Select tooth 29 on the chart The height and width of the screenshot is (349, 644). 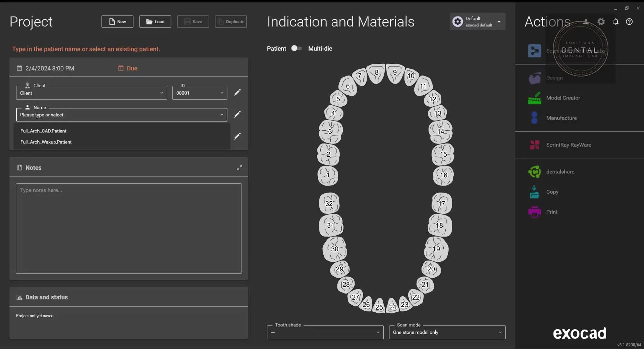[x=339, y=269]
